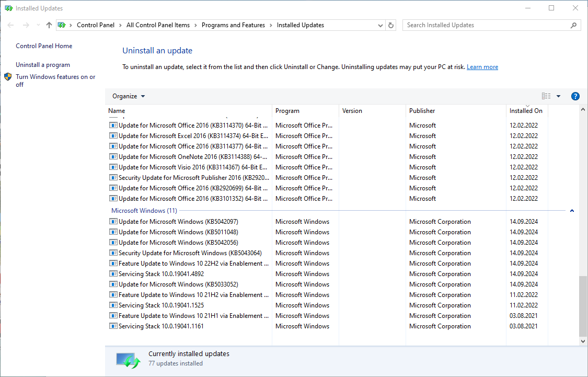Select icon of Office update KB3101352

[x=113, y=199]
